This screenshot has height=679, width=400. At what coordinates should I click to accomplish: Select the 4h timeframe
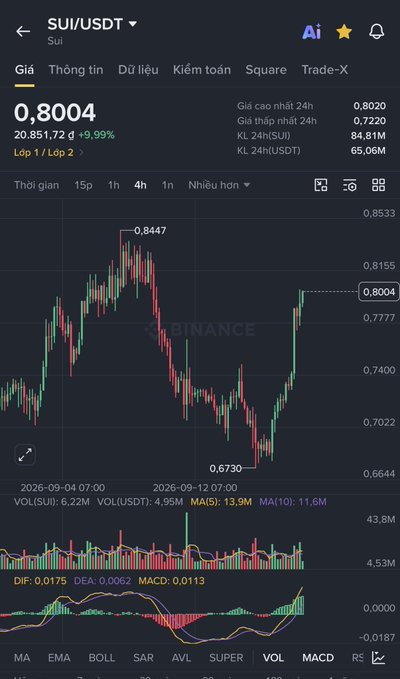pyautogui.click(x=140, y=185)
